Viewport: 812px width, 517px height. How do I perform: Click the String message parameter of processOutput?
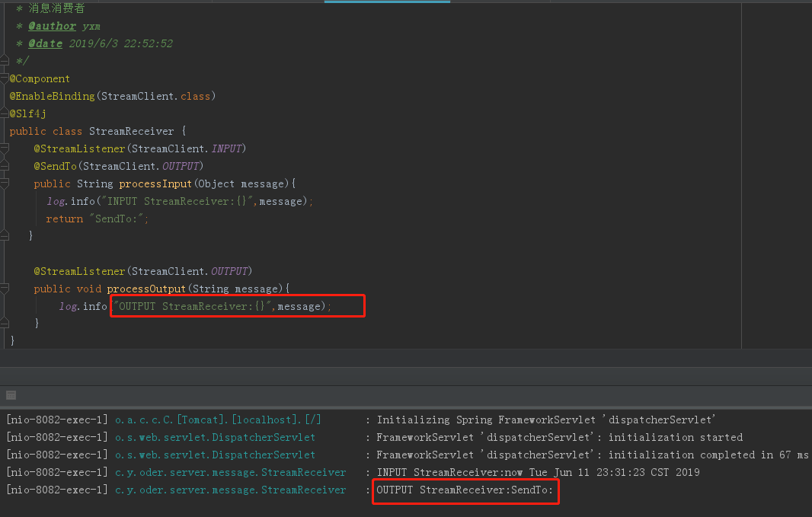[x=235, y=289]
